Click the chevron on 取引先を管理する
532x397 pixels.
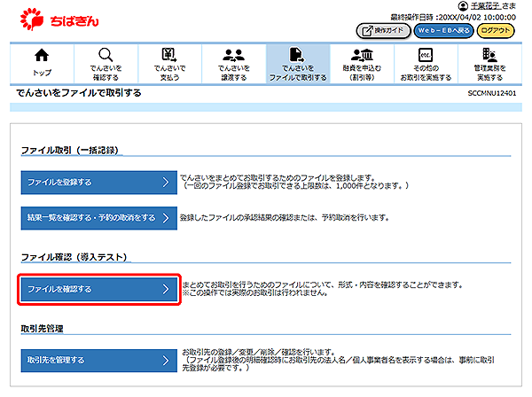click(x=165, y=360)
